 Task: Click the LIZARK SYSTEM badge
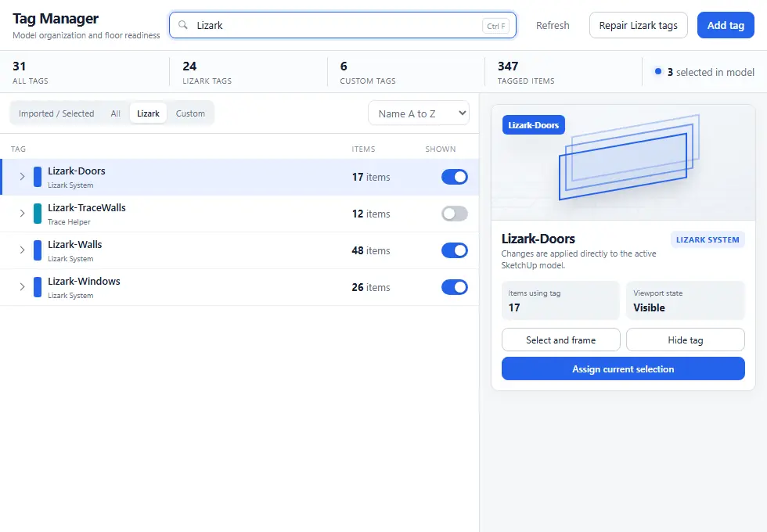[x=708, y=239]
